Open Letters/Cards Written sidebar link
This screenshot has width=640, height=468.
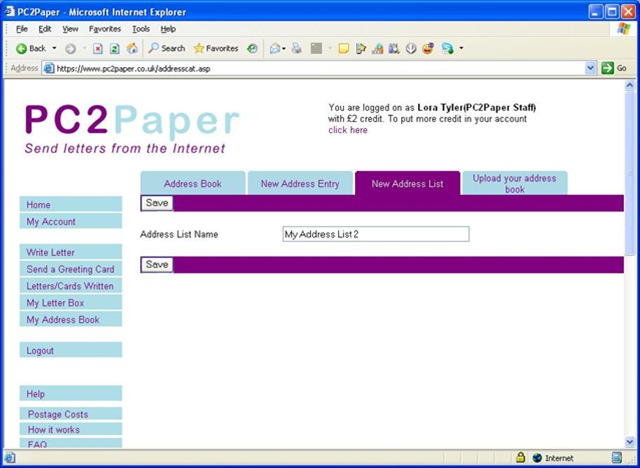[x=71, y=286]
